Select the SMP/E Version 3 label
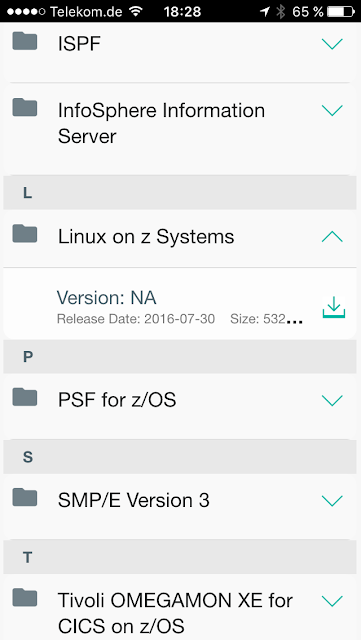Image resolution: width=361 pixels, height=640 pixels. (134, 500)
